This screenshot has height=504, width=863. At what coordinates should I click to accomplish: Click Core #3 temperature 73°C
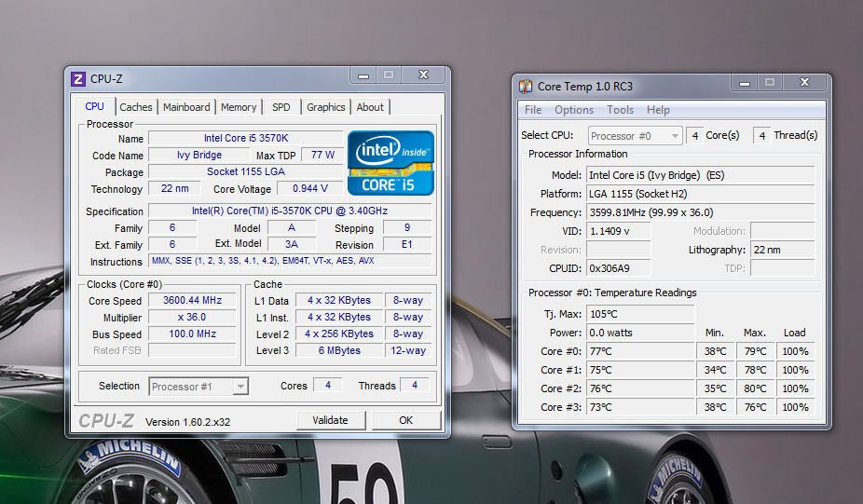point(640,408)
